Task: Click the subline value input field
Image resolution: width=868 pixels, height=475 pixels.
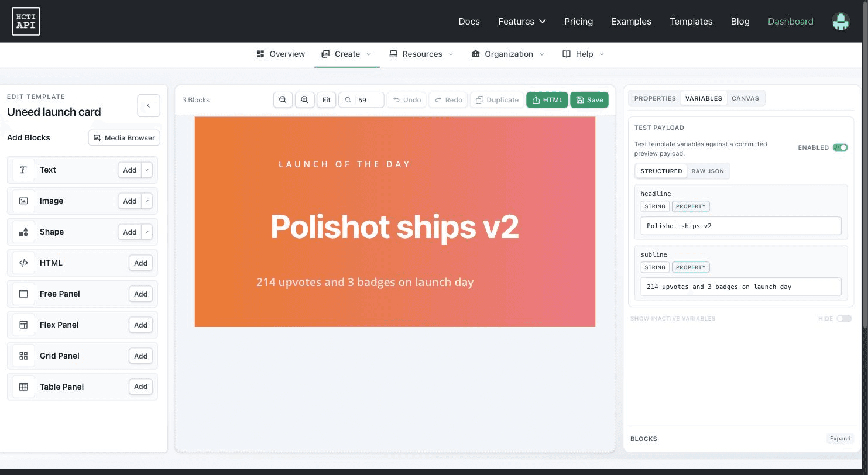Action: pyautogui.click(x=741, y=287)
